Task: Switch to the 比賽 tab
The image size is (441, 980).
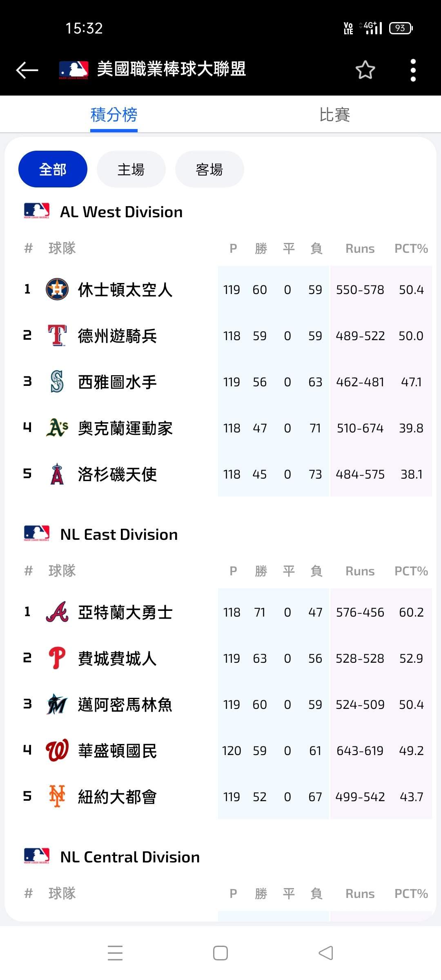Action: (x=334, y=115)
